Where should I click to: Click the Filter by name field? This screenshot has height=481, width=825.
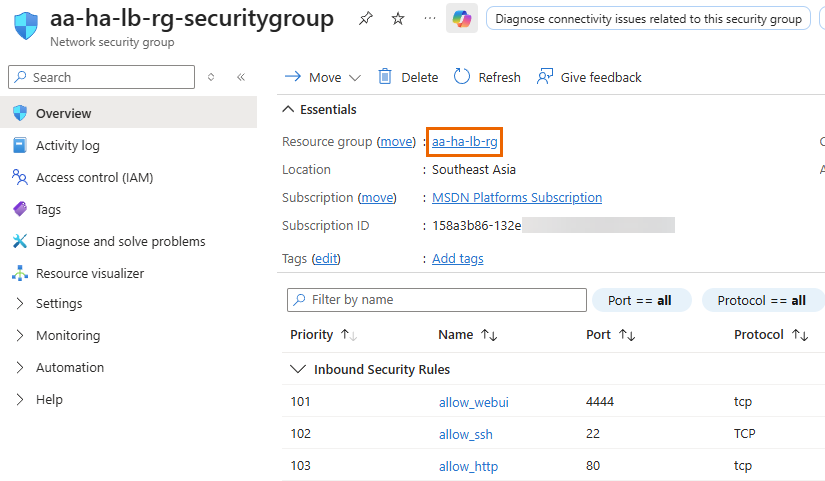(440, 300)
